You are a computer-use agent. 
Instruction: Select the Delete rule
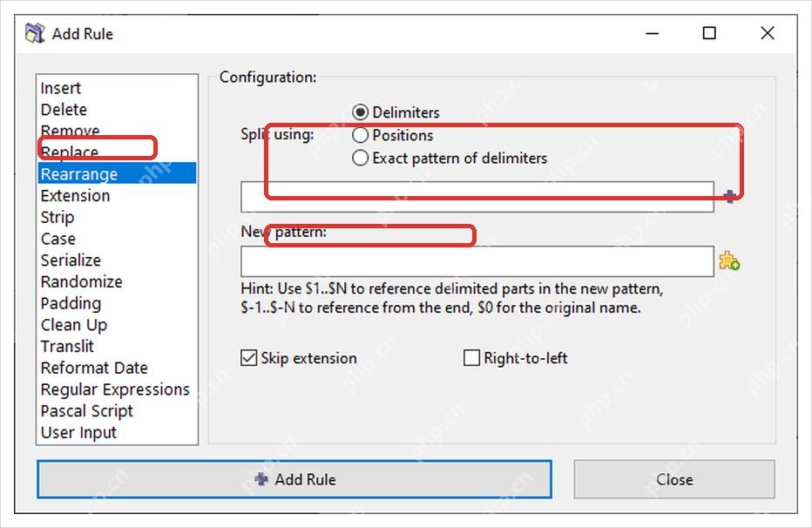[117, 110]
